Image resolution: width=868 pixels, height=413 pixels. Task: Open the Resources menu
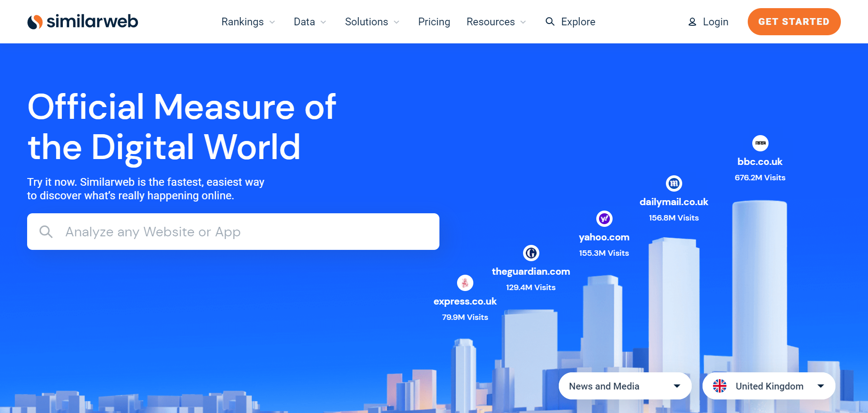(x=496, y=22)
